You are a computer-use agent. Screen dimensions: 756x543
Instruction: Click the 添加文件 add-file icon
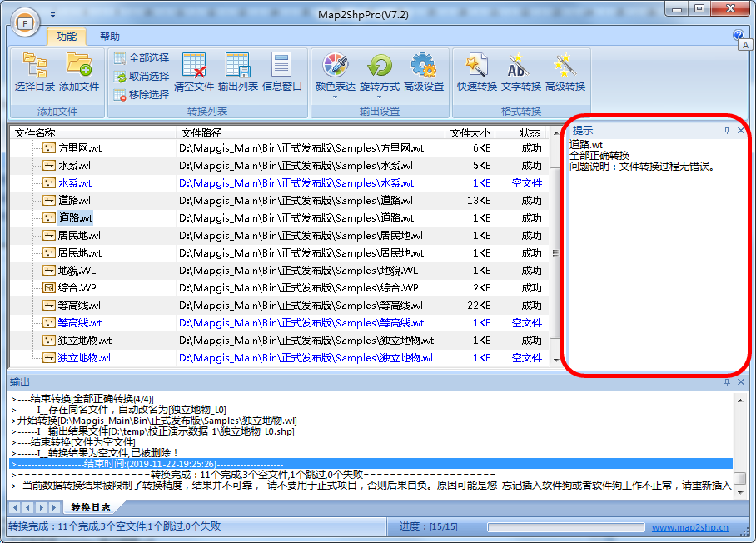click(x=79, y=65)
